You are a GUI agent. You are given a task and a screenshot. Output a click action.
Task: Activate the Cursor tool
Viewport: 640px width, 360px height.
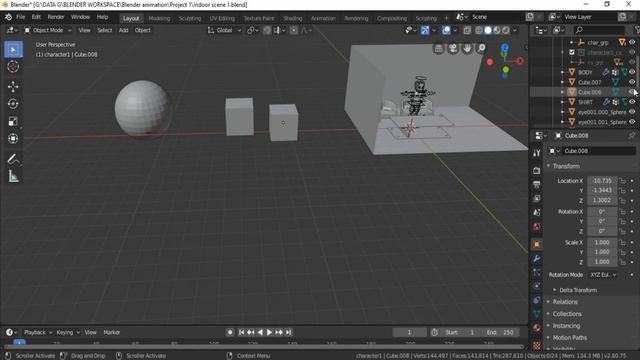coord(13,67)
